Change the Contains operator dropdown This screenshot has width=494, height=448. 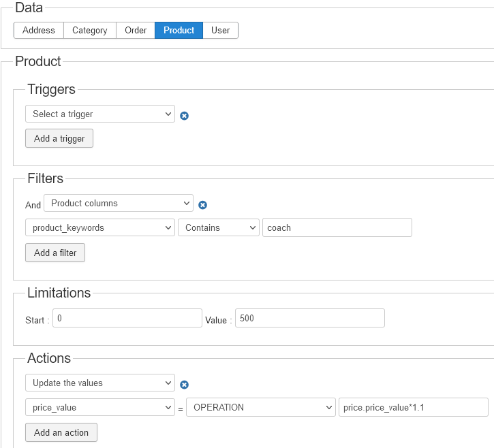point(218,227)
